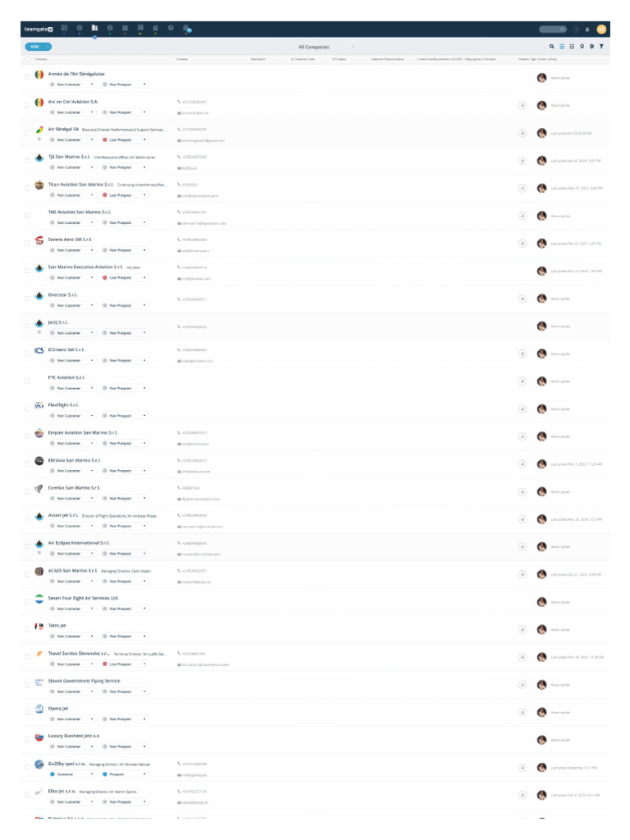Open the user avatar in top right corner
The image size is (630, 840).
[x=601, y=30]
